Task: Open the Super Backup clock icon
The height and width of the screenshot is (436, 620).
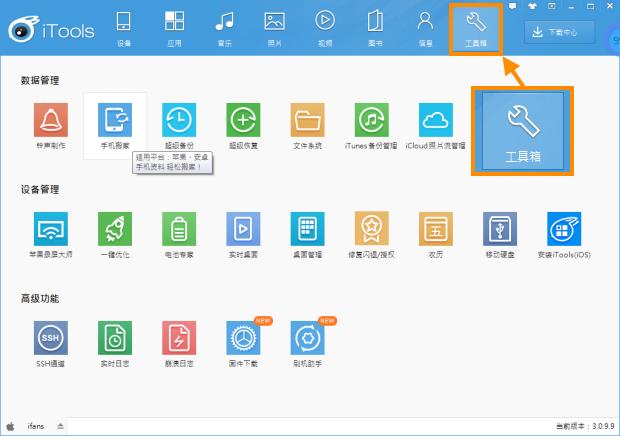Action: click(179, 120)
